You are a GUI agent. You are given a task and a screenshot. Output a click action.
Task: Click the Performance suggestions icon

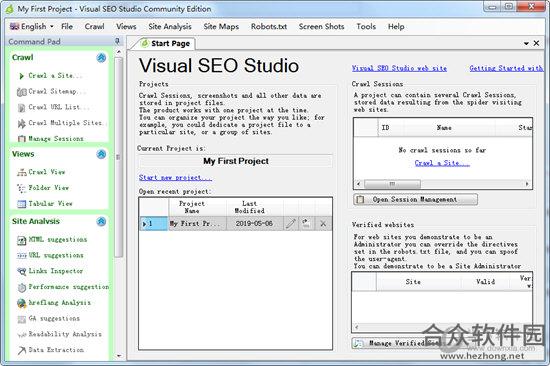(21, 287)
